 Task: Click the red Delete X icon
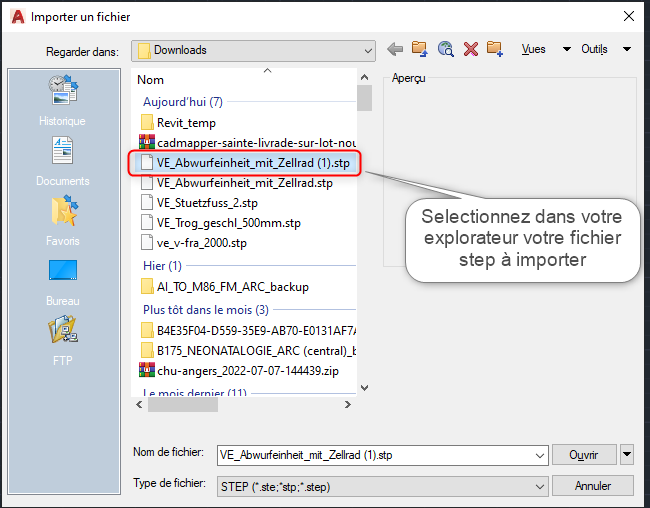click(x=470, y=49)
